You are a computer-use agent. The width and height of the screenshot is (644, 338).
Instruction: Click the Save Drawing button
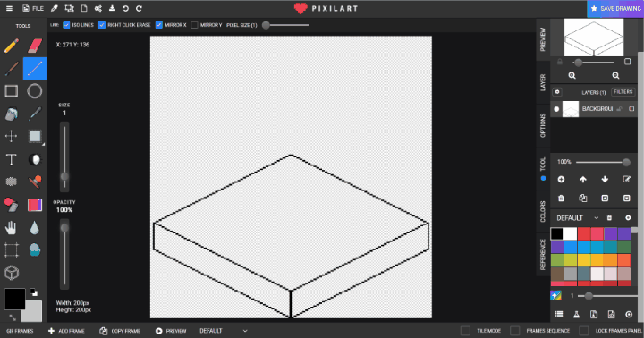pos(615,9)
